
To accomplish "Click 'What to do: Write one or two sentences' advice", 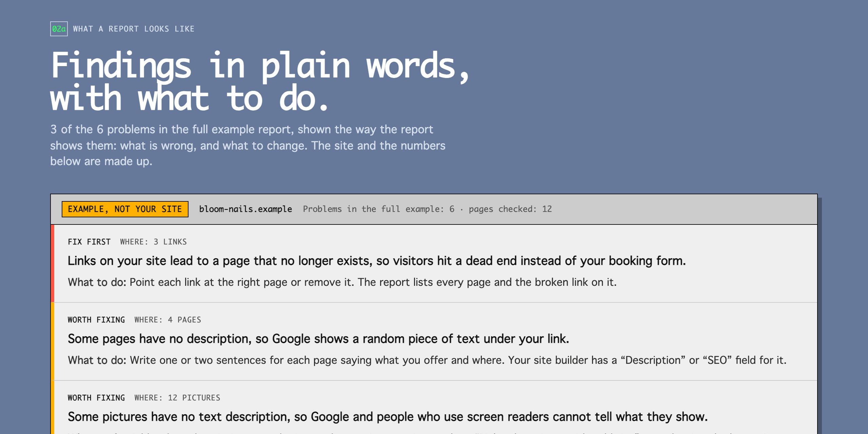I will tap(427, 360).
